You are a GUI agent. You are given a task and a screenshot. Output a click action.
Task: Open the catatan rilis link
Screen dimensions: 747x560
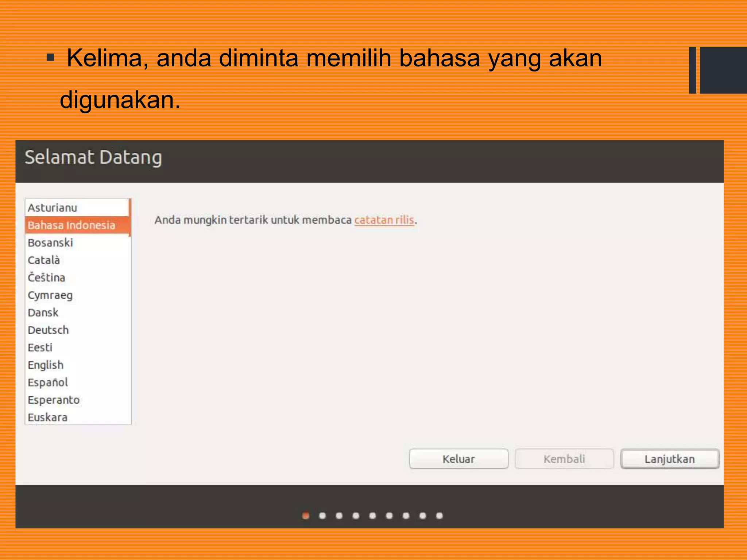tap(384, 220)
